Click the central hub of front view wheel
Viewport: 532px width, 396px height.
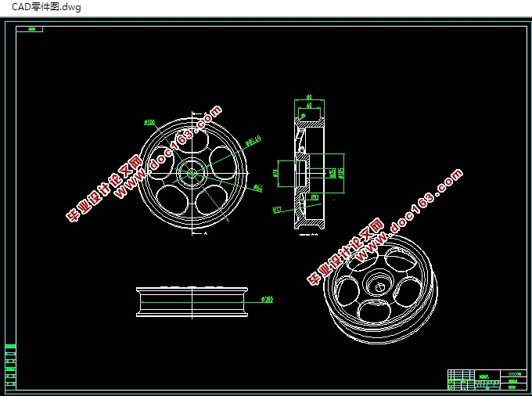[x=192, y=173]
